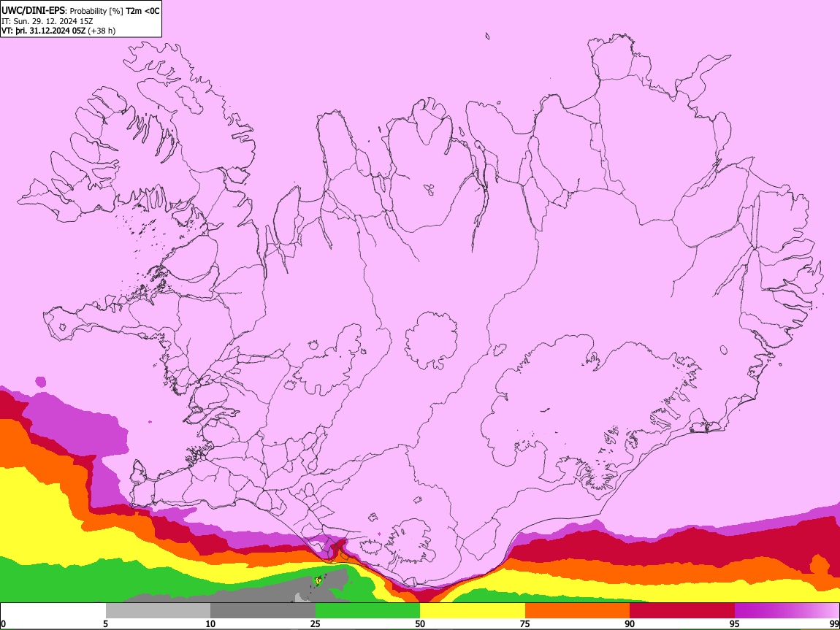Screen dimensions: 840x630
Task: Click the legend value '90'
Action: pos(630,624)
